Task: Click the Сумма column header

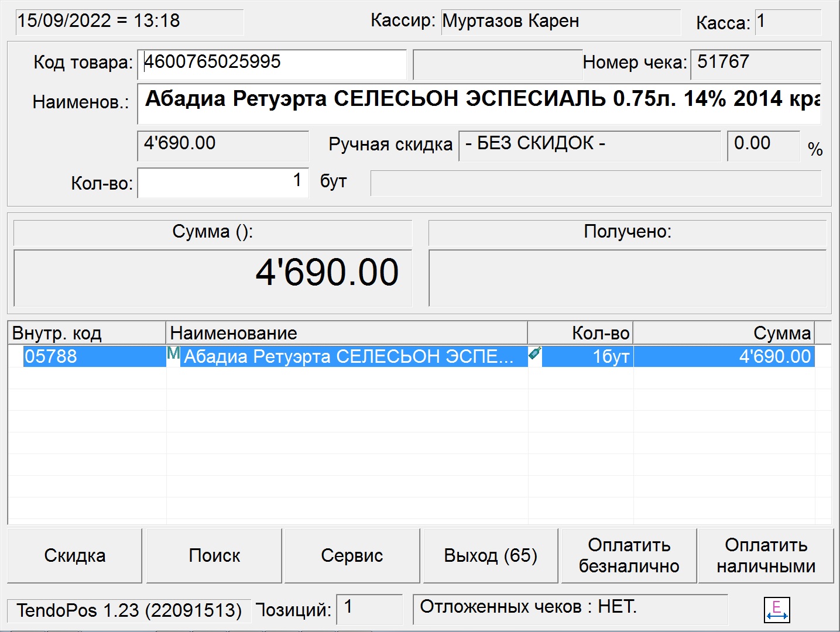Action: point(724,333)
